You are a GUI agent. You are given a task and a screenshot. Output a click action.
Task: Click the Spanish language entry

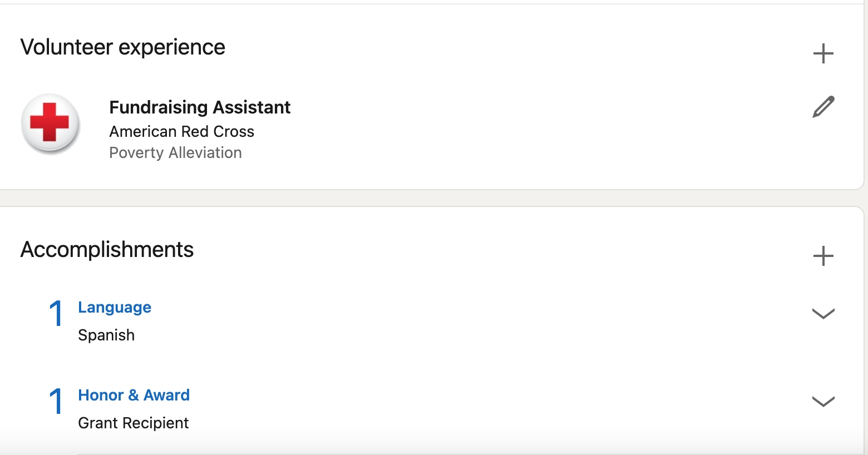(106, 335)
